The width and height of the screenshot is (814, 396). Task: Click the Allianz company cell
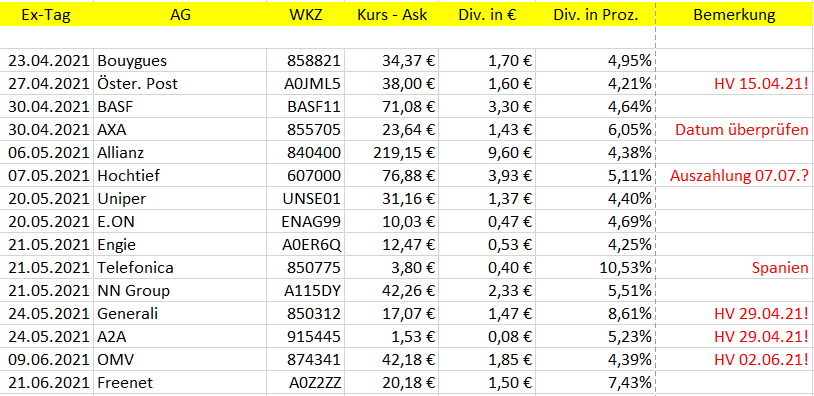pos(180,153)
